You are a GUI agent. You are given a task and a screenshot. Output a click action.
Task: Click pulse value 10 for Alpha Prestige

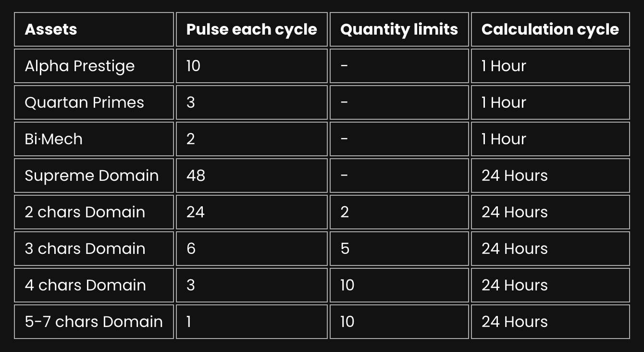coord(252,66)
